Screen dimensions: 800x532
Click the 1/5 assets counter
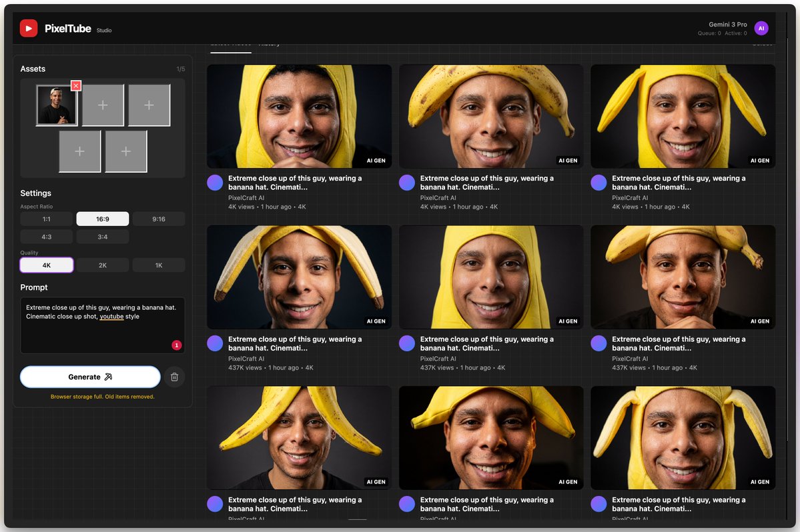click(181, 69)
